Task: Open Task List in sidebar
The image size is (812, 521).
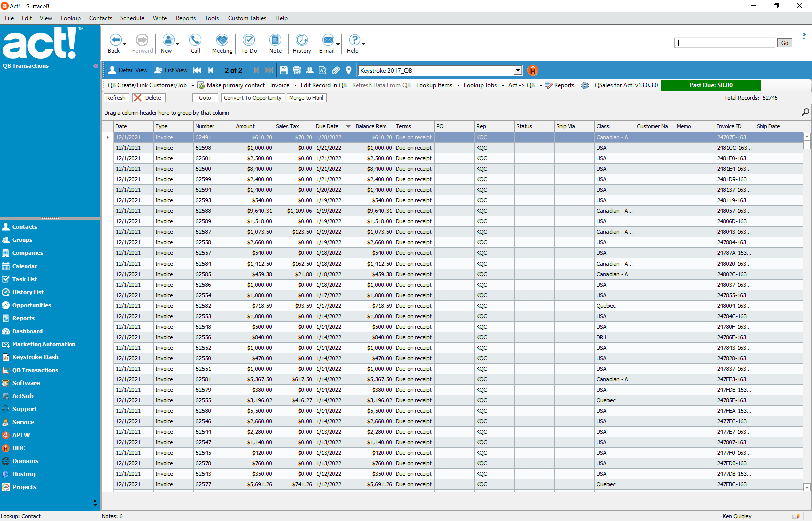Action: [24, 279]
